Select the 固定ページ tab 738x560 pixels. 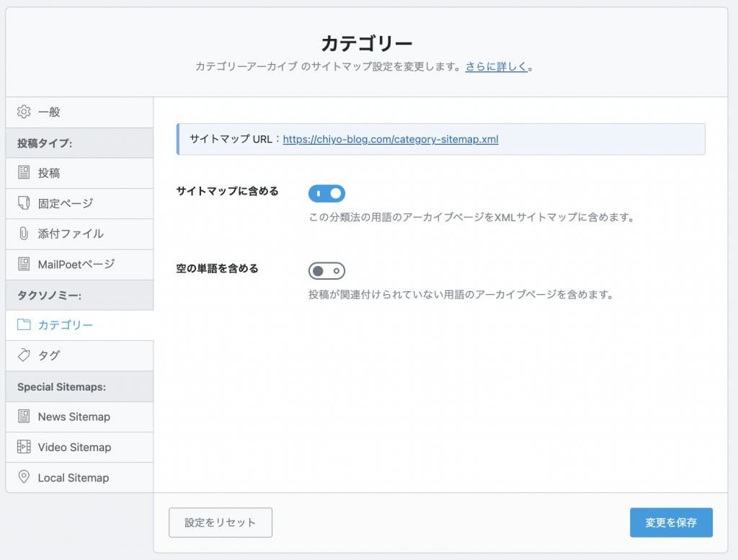(x=79, y=203)
